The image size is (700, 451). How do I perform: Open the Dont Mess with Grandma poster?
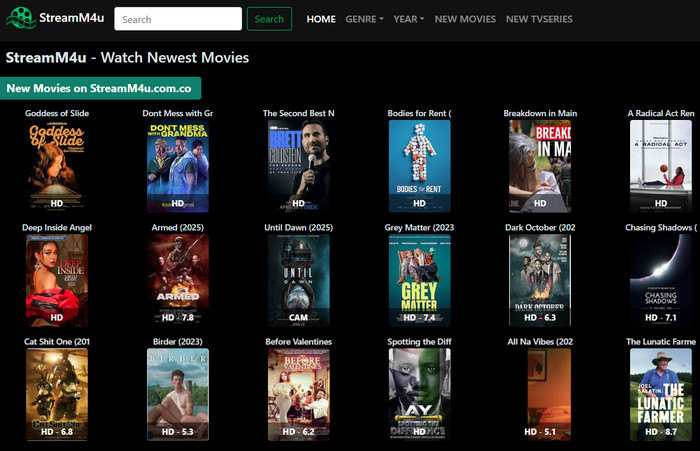pyautogui.click(x=178, y=166)
